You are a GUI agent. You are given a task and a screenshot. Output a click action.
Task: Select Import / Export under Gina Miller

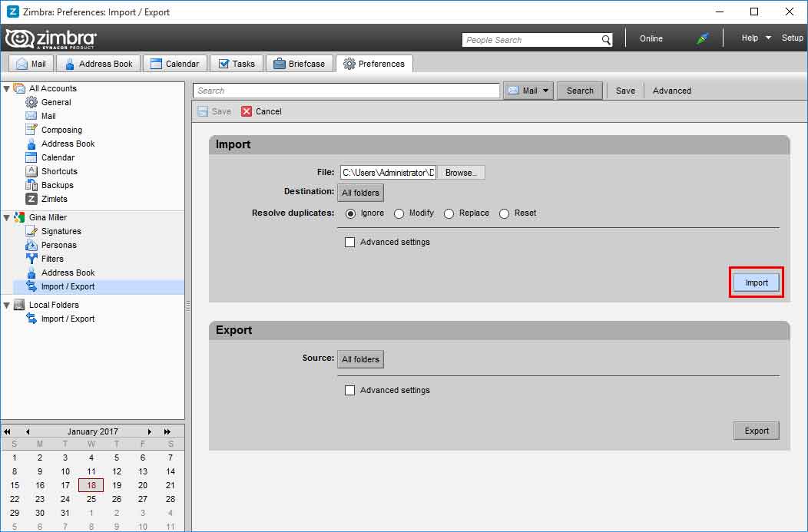(68, 287)
